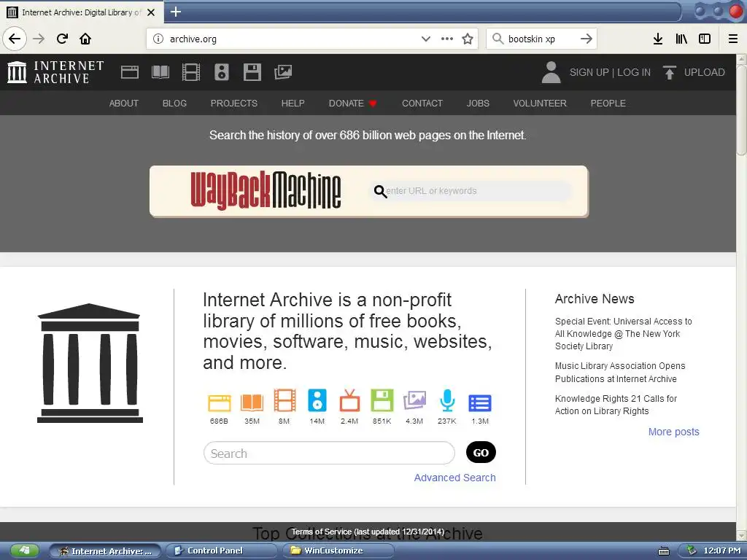The width and height of the screenshot is (747, 560).
Task: Click the archive.org address bar URL
Action: pyautogui.click(x=193, y=39)
